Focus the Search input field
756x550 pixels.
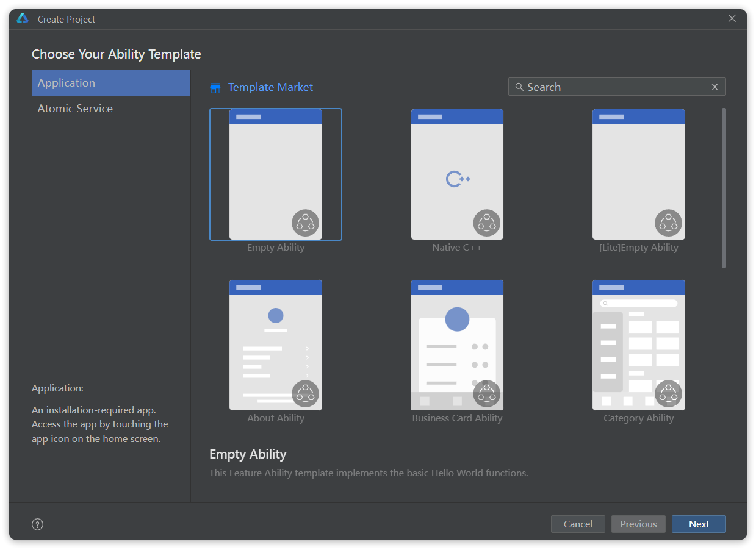(617, 87)
